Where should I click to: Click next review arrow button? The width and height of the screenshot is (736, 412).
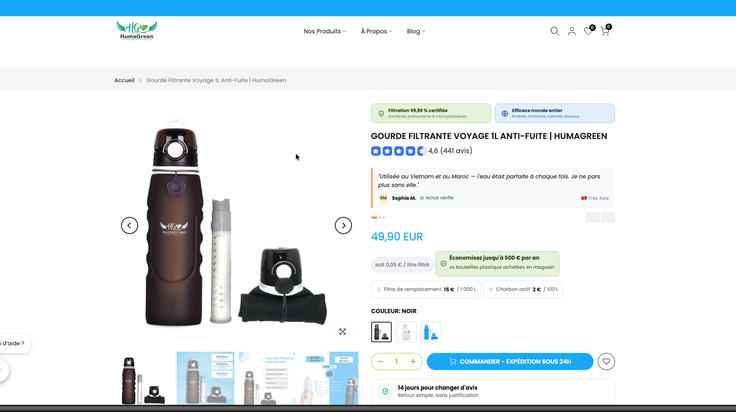tap(608, 217)
